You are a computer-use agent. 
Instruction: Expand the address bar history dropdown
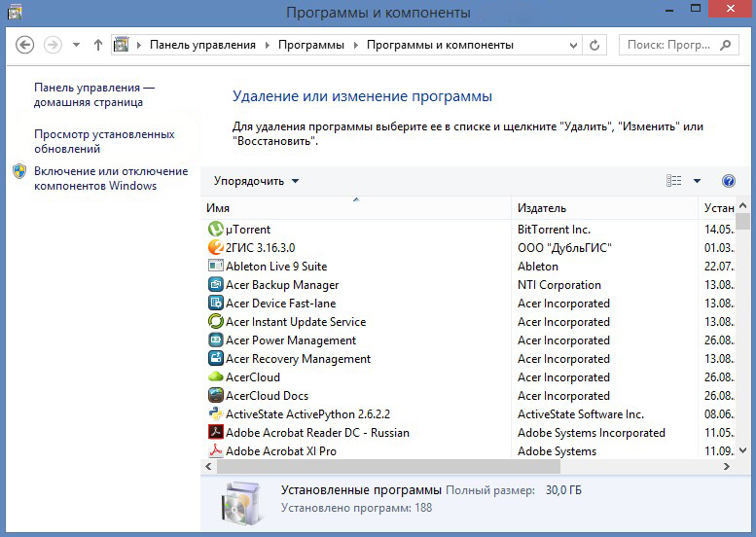coord(573,46)
